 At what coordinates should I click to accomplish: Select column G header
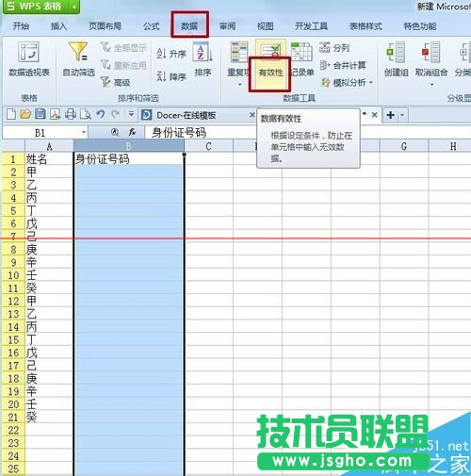404,146
